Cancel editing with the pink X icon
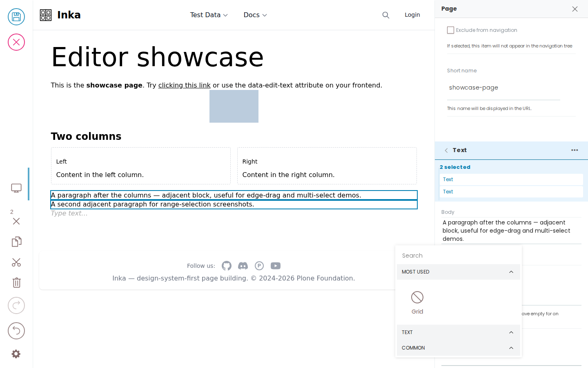This screenshot has height=368, width=588. (x=16, y=42)
